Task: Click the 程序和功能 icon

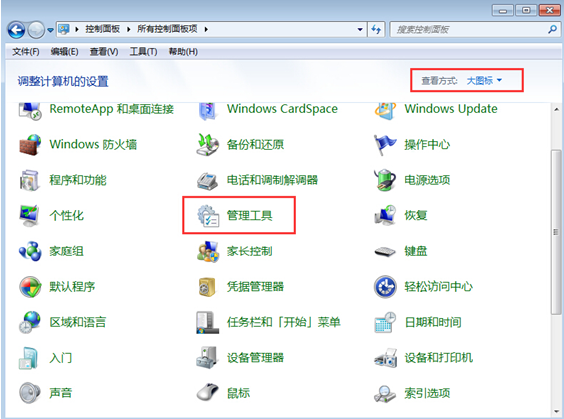Action: (29, 180)
